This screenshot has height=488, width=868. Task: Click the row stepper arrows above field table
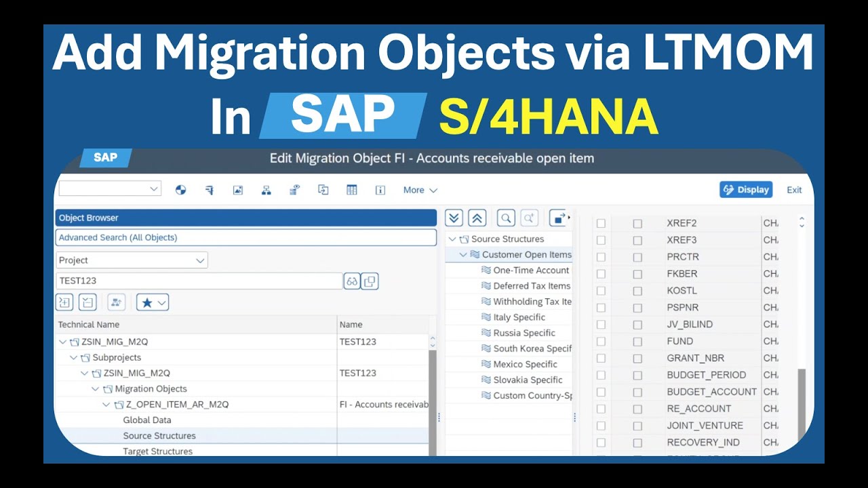pyautogui.click(x=802, y=222)
